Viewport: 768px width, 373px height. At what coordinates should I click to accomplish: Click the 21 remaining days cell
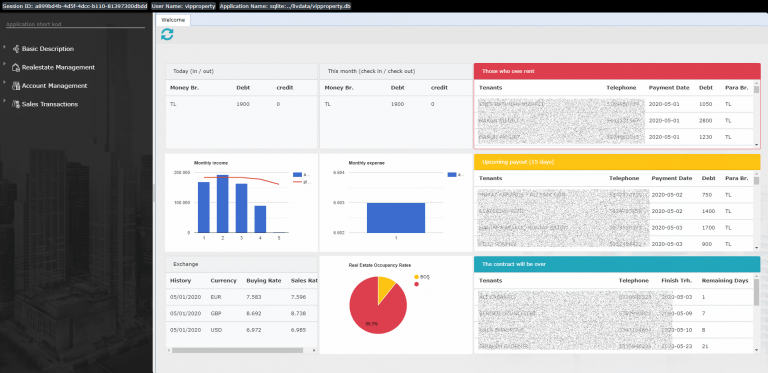pos(705,346)
